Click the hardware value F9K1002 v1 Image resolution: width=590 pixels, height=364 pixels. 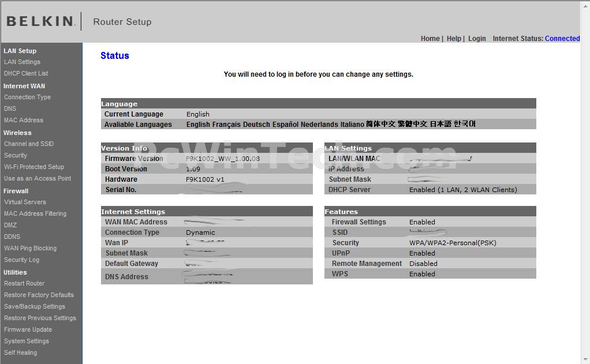pos(205,179)
